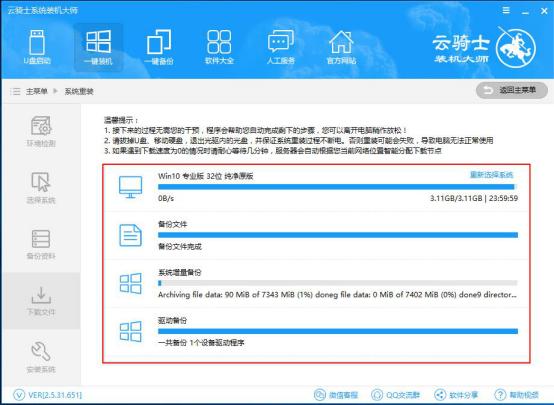Click the monitor icon beside Win10
The width and height of the screenshot is (554, 405).
pyautogui.click(x=130, y=187)
